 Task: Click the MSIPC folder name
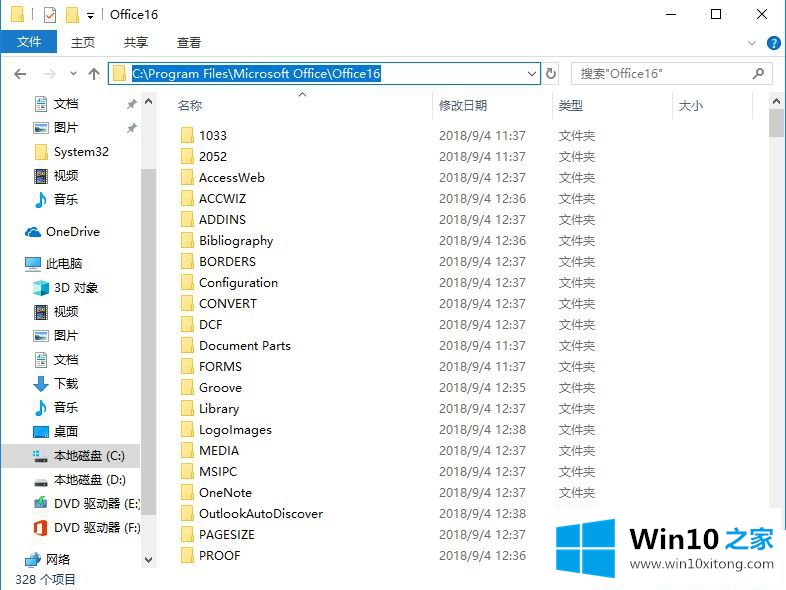tap(218, 472)
